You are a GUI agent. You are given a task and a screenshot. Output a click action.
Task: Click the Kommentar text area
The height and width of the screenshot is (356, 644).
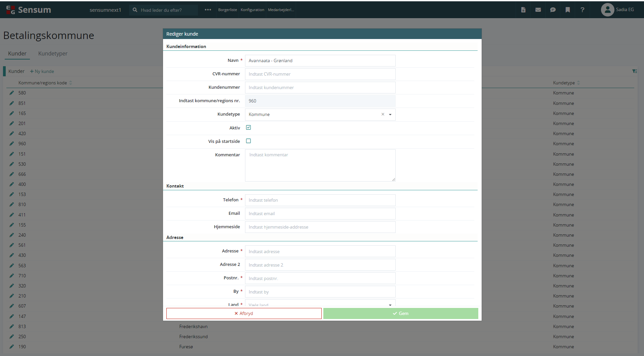(320, 165)
